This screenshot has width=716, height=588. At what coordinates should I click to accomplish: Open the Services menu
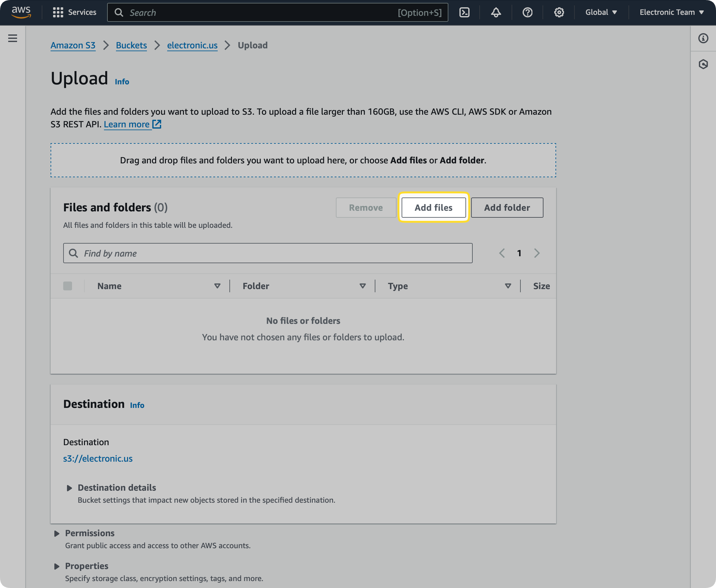tap(75, 12)
